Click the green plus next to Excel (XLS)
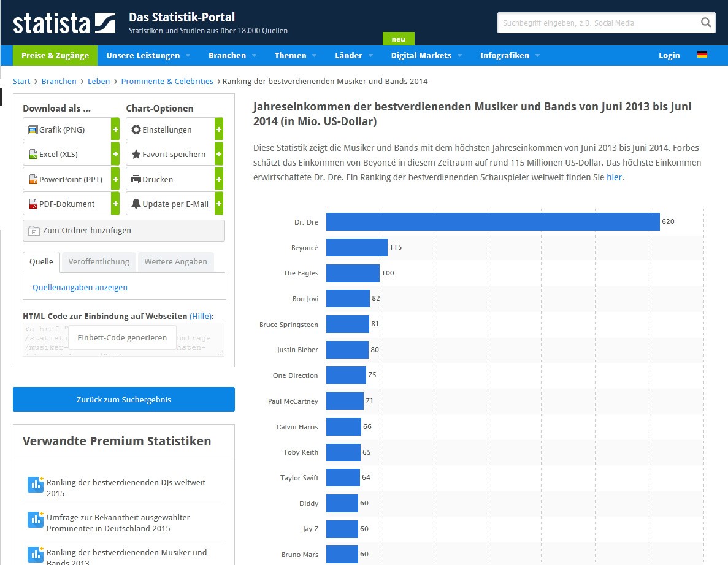 pos(115,154)
